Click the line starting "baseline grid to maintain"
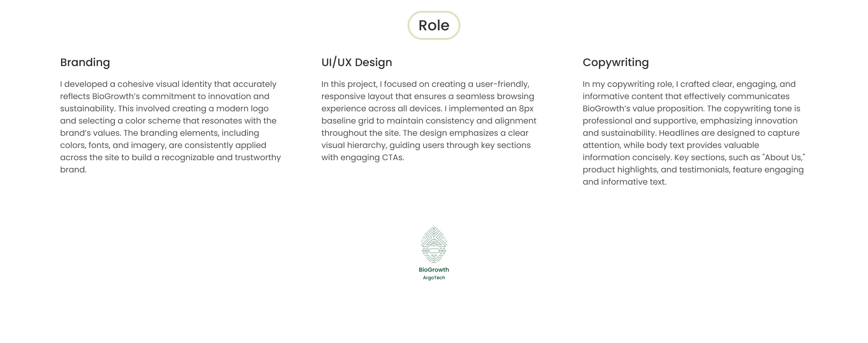The image size is (868, 343). (429, 121)
